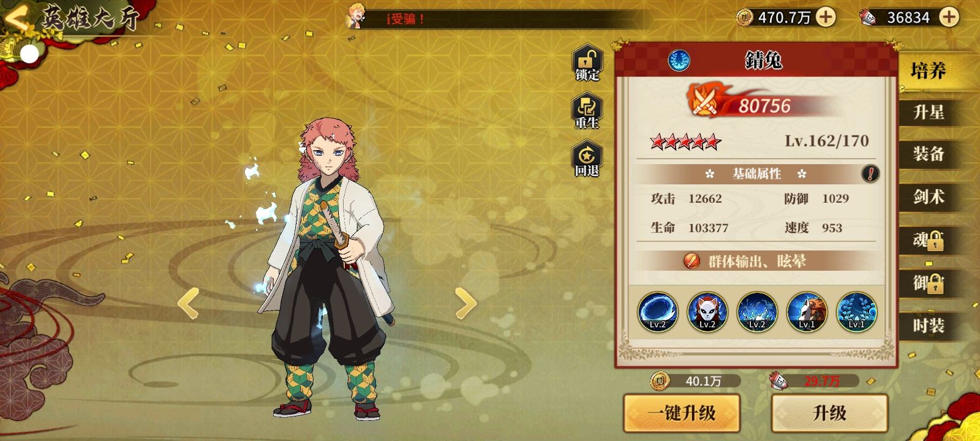Add gold coins with the plus button
980x441 pixels.
(826, 17)
